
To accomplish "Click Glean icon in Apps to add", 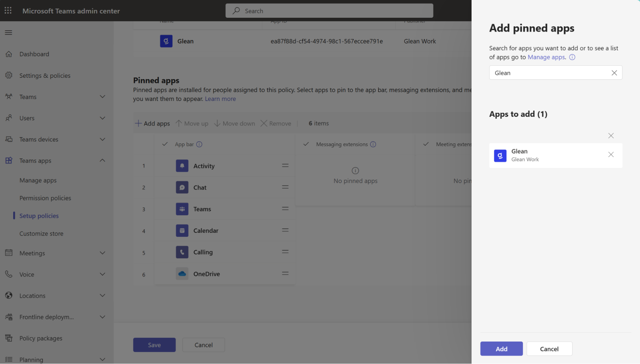I will click(500, 156).
